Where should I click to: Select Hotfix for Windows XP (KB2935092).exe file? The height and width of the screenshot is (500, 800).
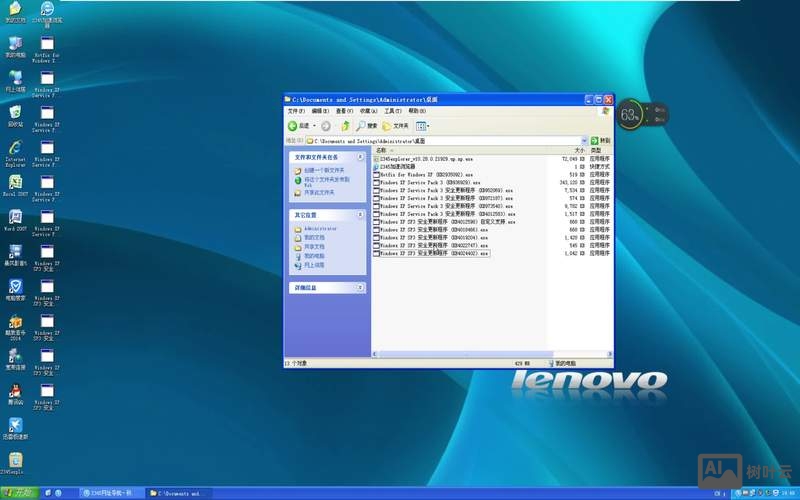[x=427, y=174]
